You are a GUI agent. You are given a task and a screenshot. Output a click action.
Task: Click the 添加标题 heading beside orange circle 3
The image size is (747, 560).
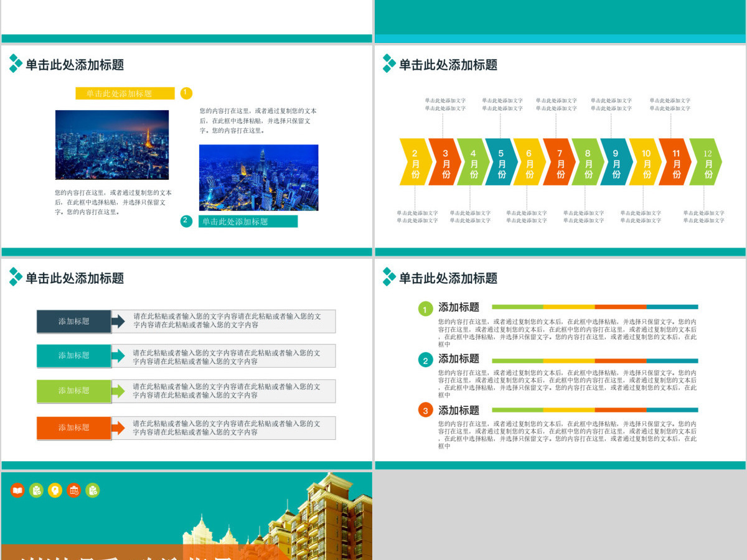click(459, 410)
